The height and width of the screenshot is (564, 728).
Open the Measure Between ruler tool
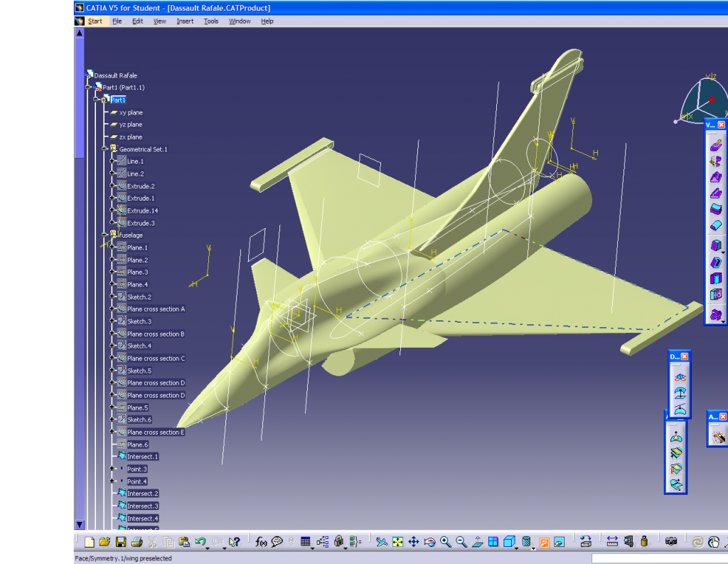point(613,542)
